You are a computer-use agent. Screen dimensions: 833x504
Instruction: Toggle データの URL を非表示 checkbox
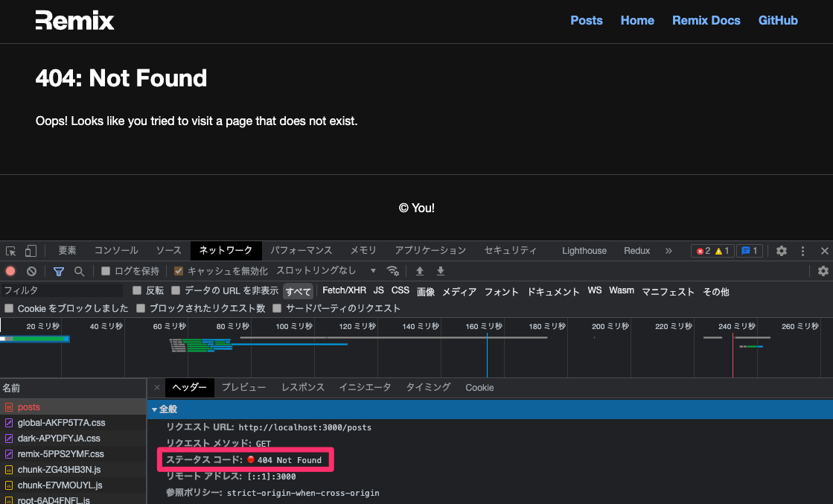[x=176, y=290]
